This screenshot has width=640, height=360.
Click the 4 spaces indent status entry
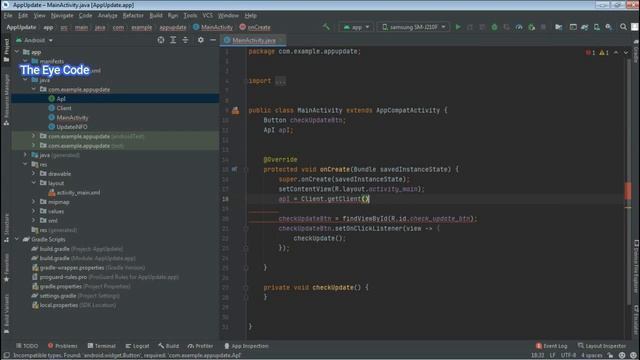pyautogui.click(x=591, y=356)
